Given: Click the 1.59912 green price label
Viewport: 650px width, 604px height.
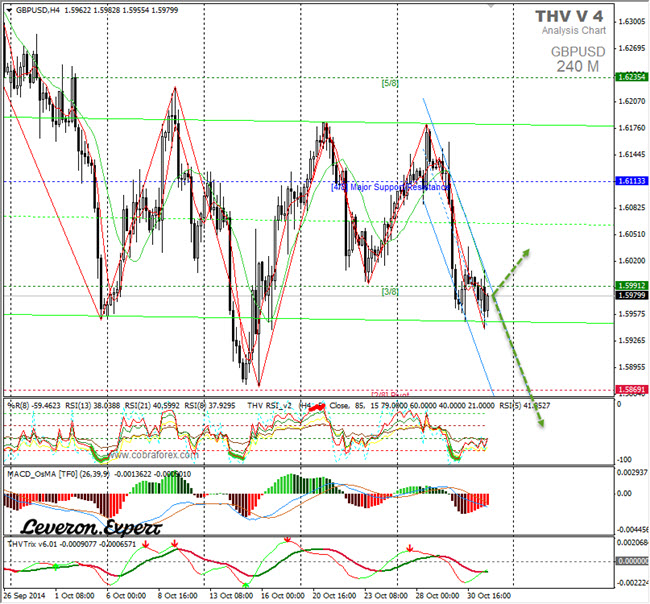Looking at the screenshot, I should pos(630,284).
